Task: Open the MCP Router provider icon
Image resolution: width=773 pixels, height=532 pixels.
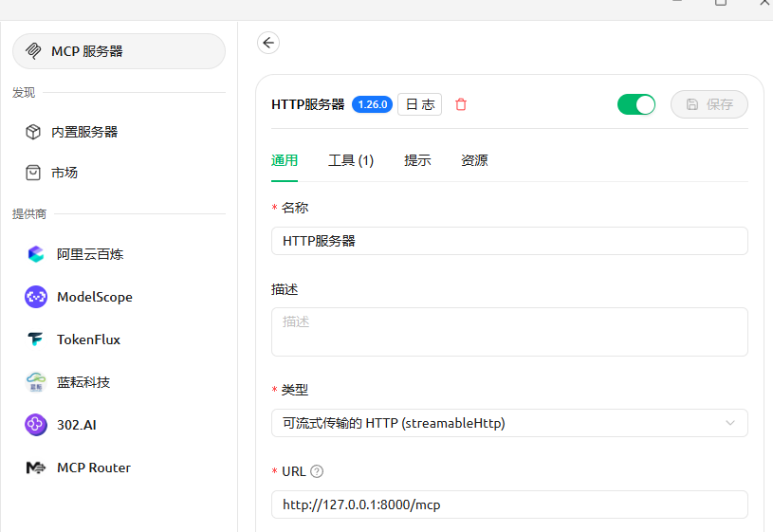Action: [x=36, y=468]
